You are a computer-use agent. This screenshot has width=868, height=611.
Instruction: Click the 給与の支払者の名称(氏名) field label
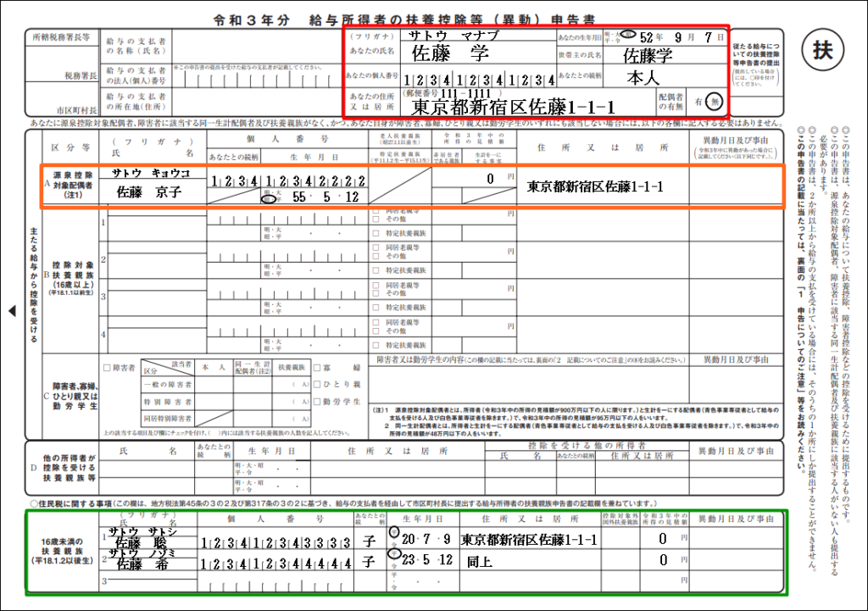[136, 46]
